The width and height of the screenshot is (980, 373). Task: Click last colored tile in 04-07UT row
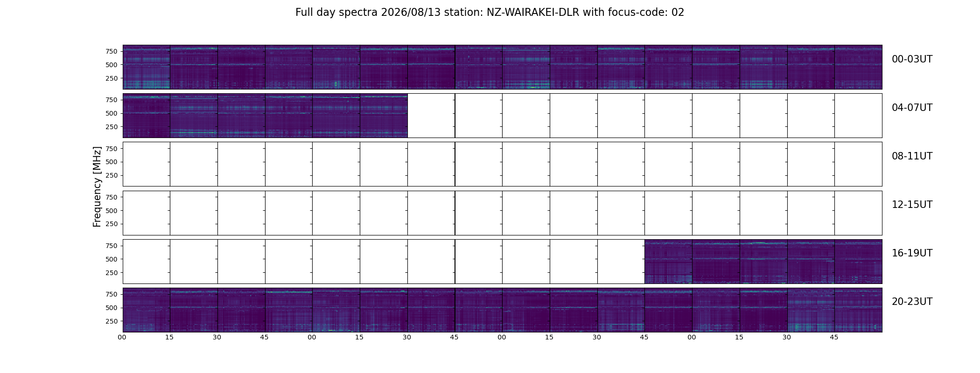(x=384, y=116)
